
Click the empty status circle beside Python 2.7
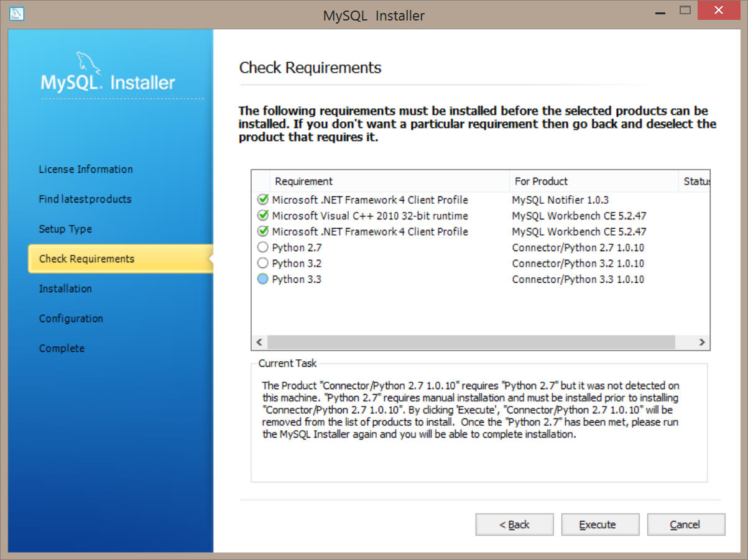click(x=262, y=247)
